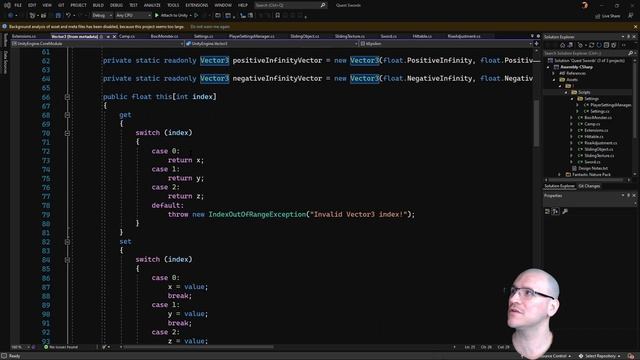Click the Undo toolbar icon

coord(69,16)
